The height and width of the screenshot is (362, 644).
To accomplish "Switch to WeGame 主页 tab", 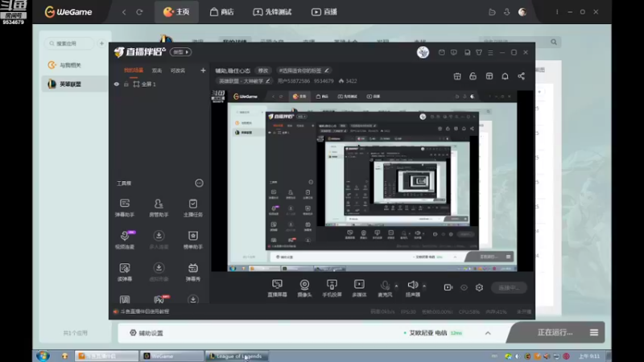I will click(x=176, y=12).
